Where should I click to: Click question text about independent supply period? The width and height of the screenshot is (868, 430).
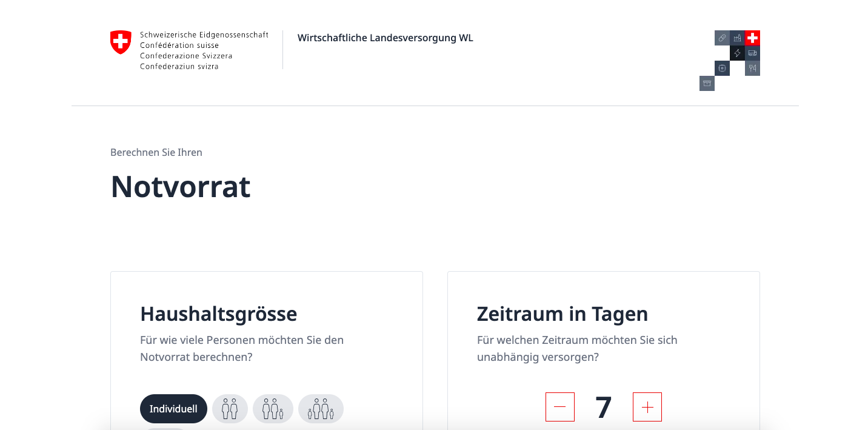577,349
